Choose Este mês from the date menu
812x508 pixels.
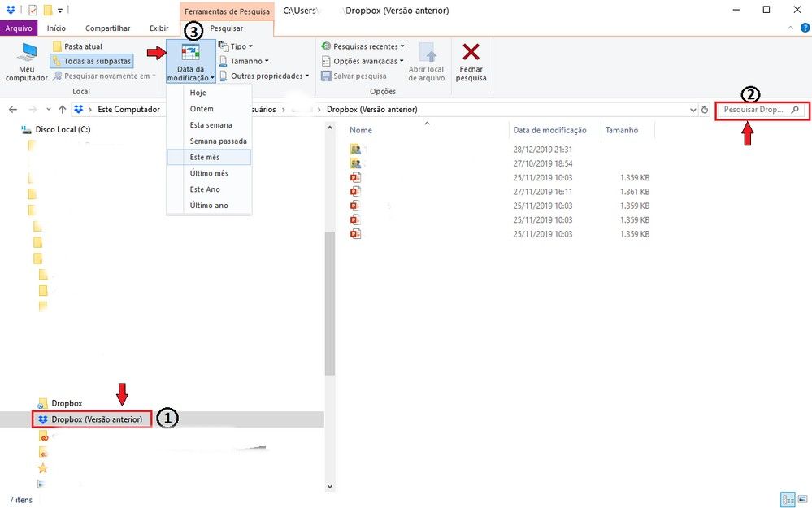pos(205,157)
